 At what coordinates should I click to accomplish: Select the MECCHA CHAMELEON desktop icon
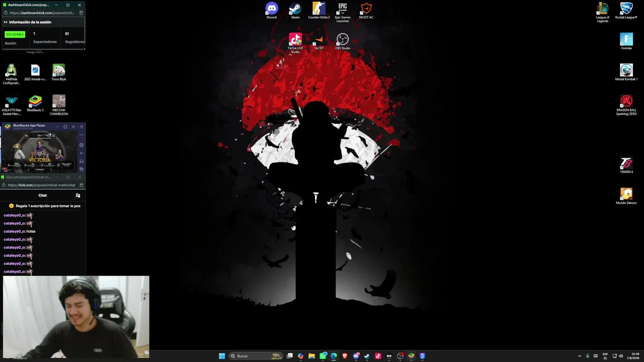tap(59, 106)
